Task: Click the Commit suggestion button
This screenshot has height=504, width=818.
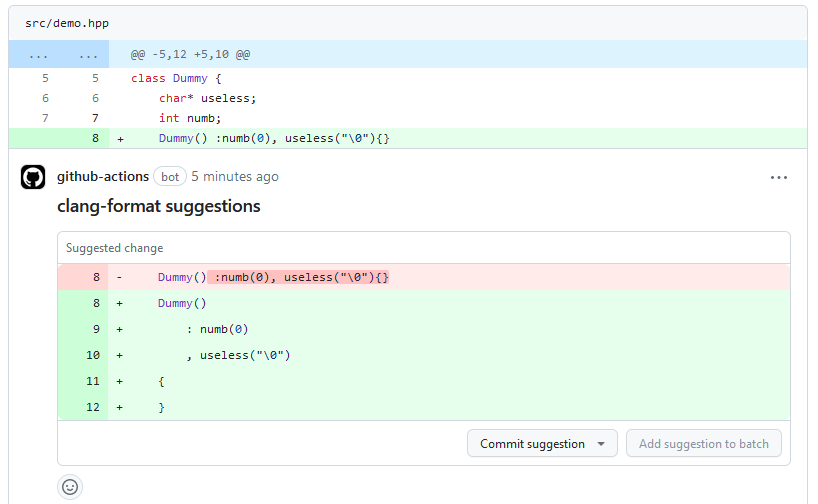Action: [x=532, y=444]
